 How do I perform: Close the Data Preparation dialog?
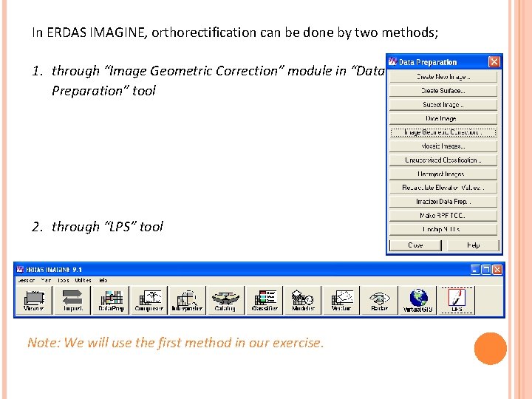pos(494,62)
